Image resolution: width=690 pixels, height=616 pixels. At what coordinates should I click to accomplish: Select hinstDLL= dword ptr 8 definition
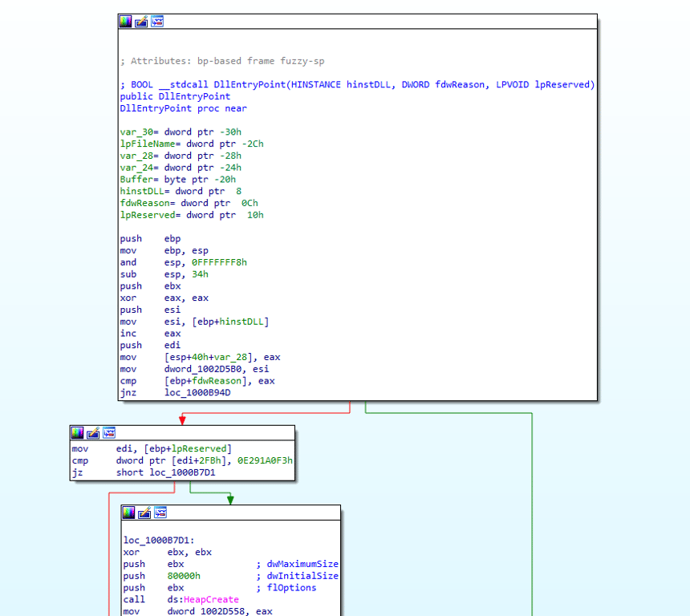[x=181, y=192]
